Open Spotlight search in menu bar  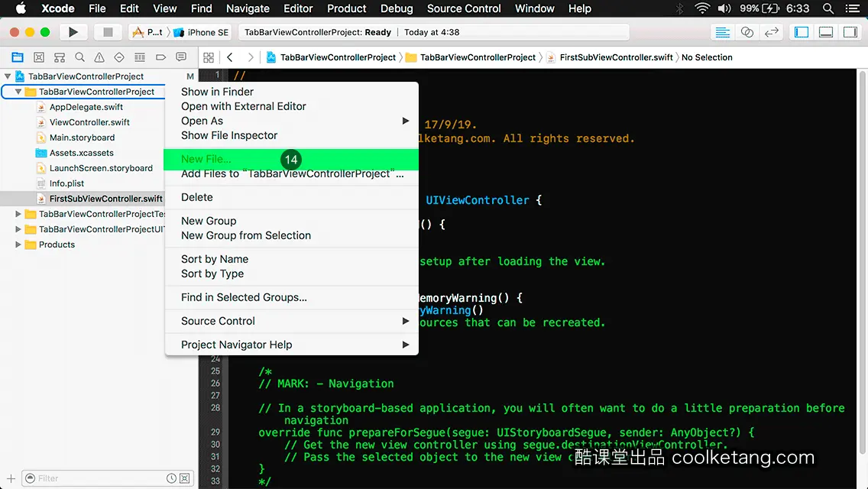[828, 8]
